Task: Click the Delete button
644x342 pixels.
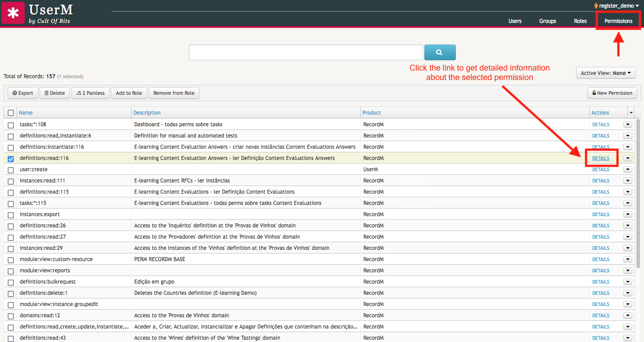Action: [x=54, y=93]
